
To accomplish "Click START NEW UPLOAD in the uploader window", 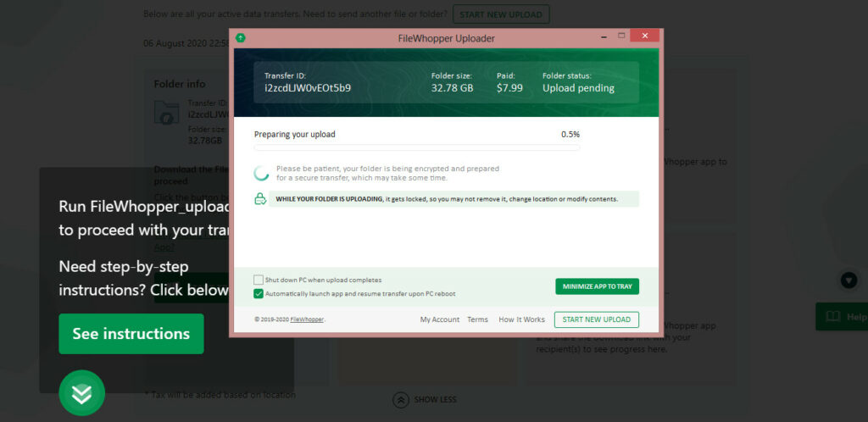I will 596,319.
